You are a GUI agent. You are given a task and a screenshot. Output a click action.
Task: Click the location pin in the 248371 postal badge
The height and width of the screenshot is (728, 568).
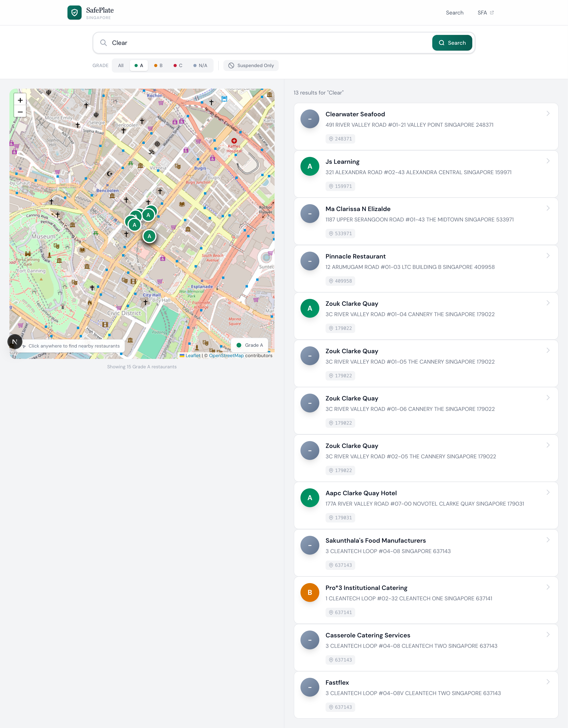click(331, 139)
